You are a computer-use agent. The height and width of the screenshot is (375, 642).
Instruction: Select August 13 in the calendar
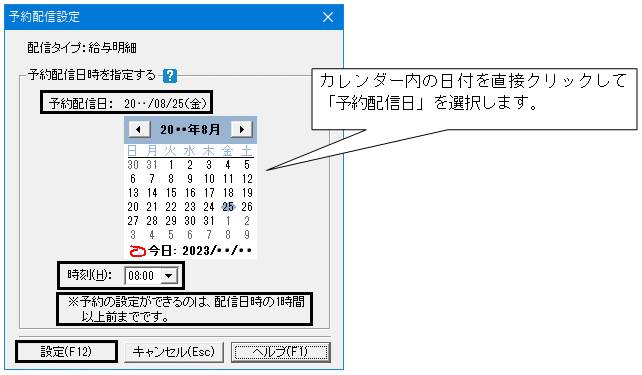coord(133,193)
